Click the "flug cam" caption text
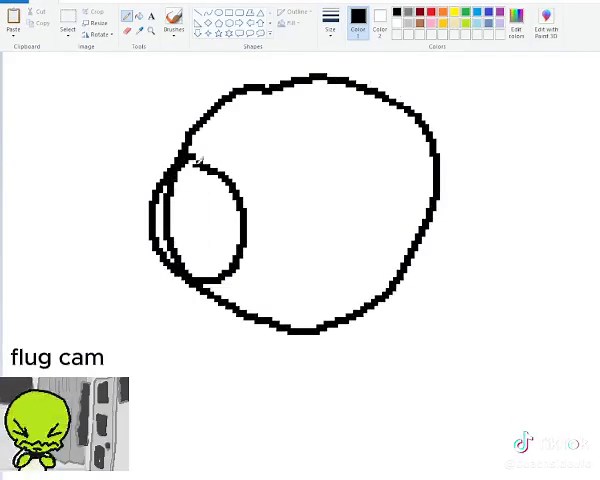 click(x=57, y=358)
